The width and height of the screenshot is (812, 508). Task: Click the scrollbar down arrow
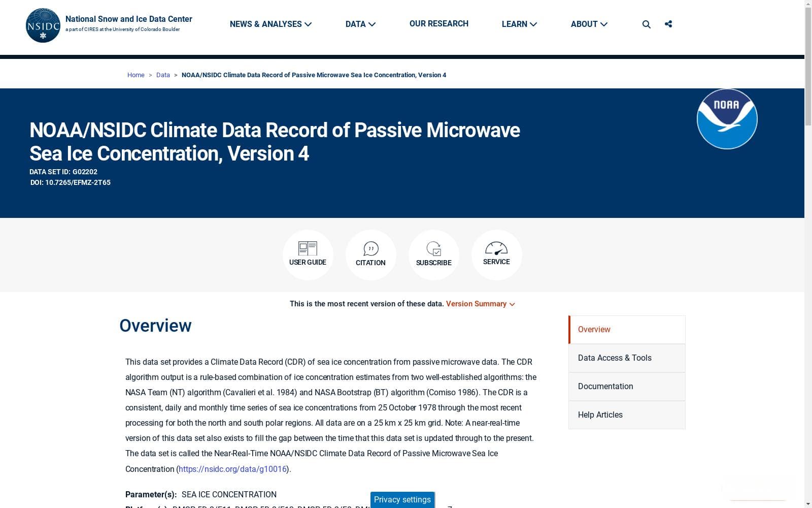pos(808,504)
